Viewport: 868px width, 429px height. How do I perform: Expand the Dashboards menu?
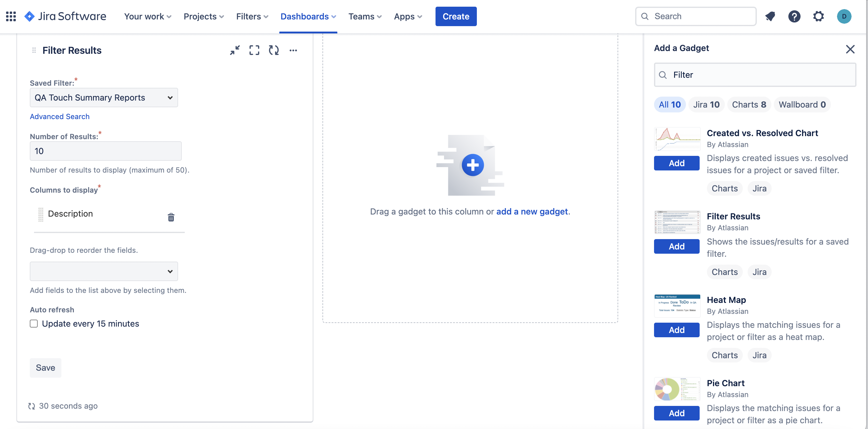coord(308,16)
